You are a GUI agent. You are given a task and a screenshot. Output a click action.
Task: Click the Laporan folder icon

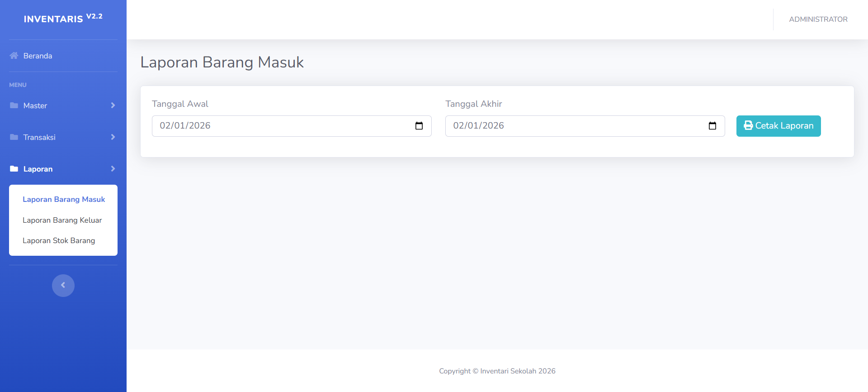14,169
